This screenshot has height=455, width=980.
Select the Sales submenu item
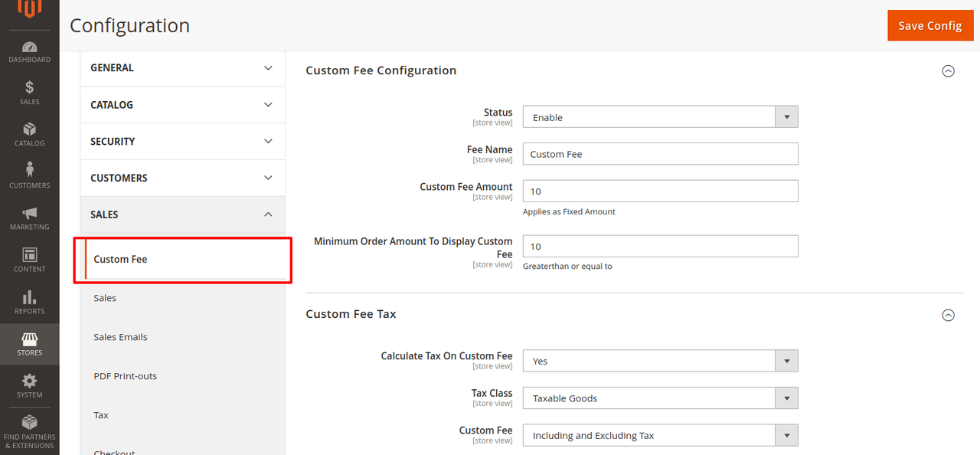click(x=105, y=298)
